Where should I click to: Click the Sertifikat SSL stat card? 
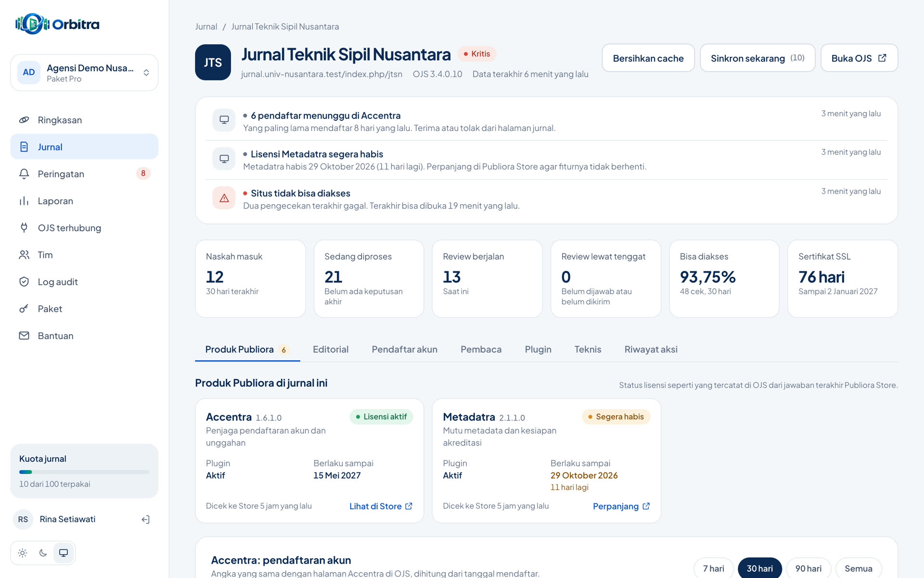(x=843, y=279)
